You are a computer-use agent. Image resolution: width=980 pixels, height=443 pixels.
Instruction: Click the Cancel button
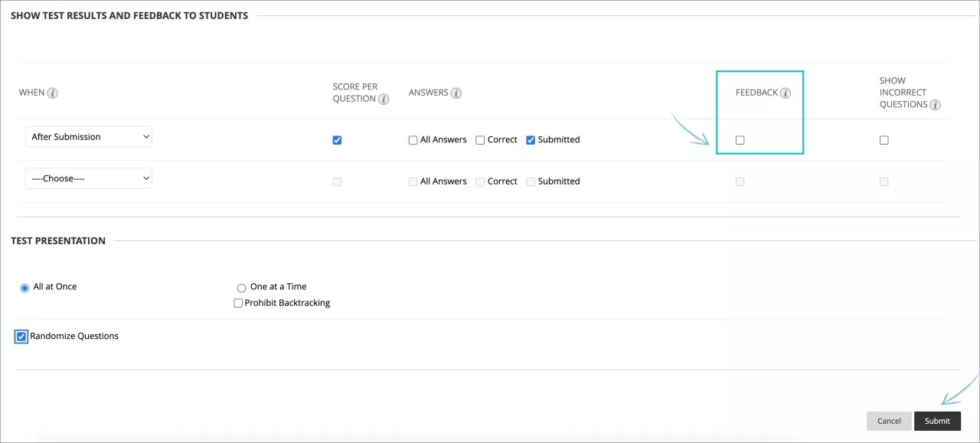(889, 421)
